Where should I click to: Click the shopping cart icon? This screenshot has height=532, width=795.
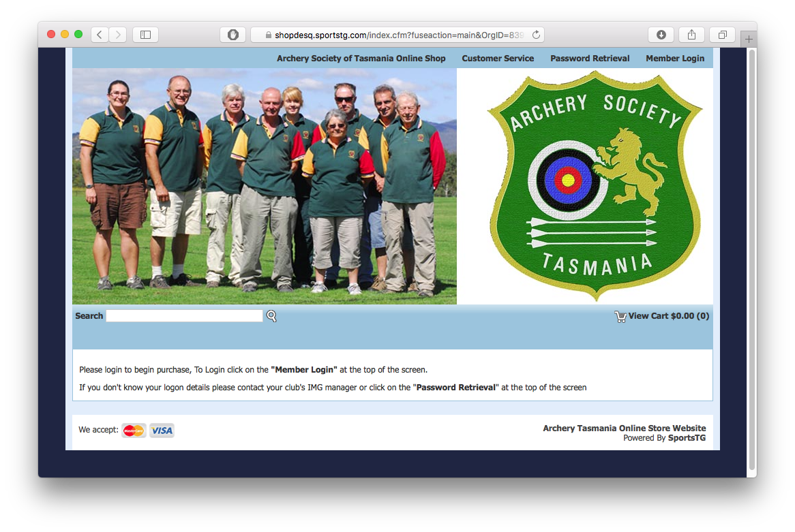(x=620, y=317)
